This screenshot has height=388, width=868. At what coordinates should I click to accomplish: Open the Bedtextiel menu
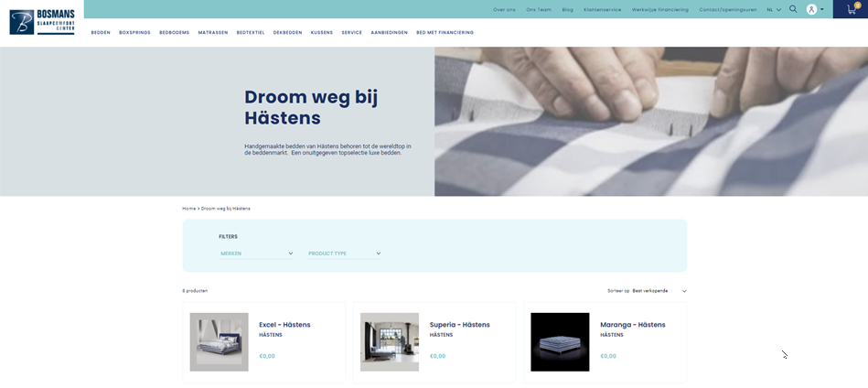251,33
